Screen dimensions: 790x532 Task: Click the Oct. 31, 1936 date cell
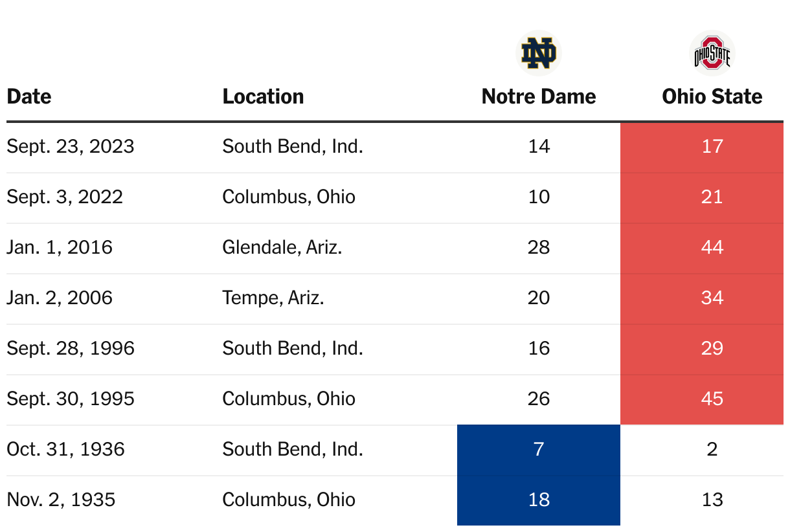point(65,449)
